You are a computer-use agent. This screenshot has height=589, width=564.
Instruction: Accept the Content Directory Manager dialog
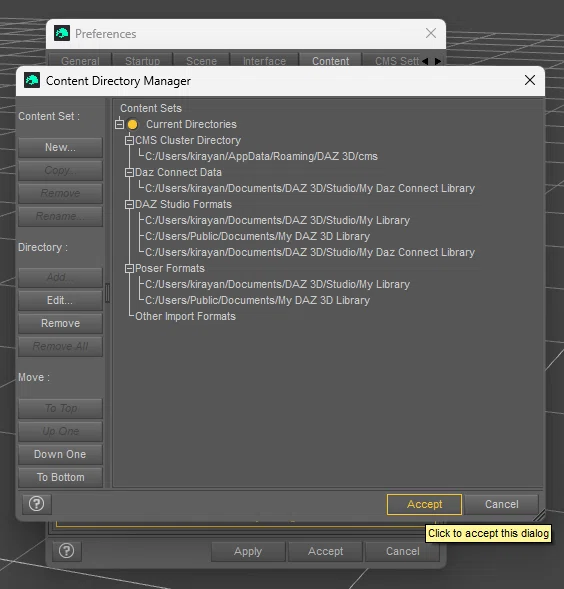point(424,504)
